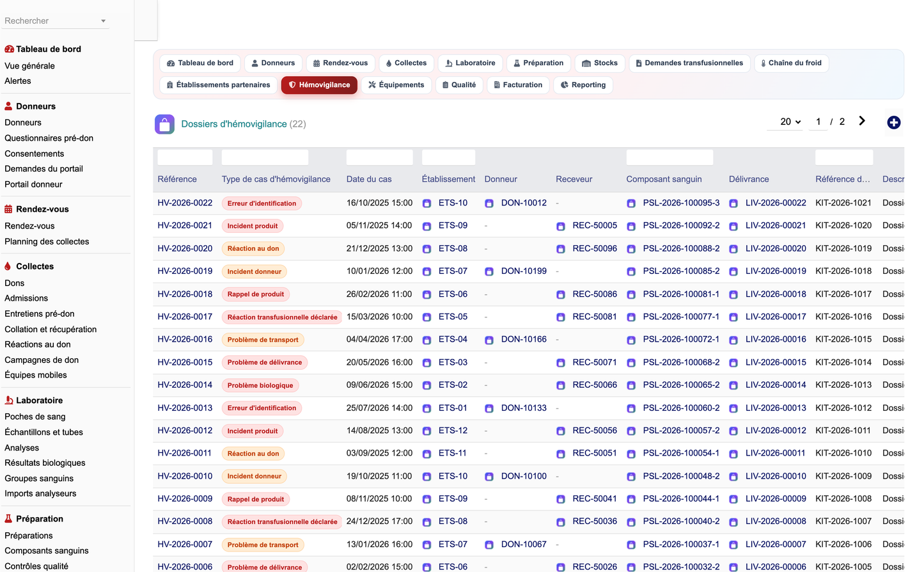
Task: Click donor icon beside DON-10133
Action: click(489, 408)
